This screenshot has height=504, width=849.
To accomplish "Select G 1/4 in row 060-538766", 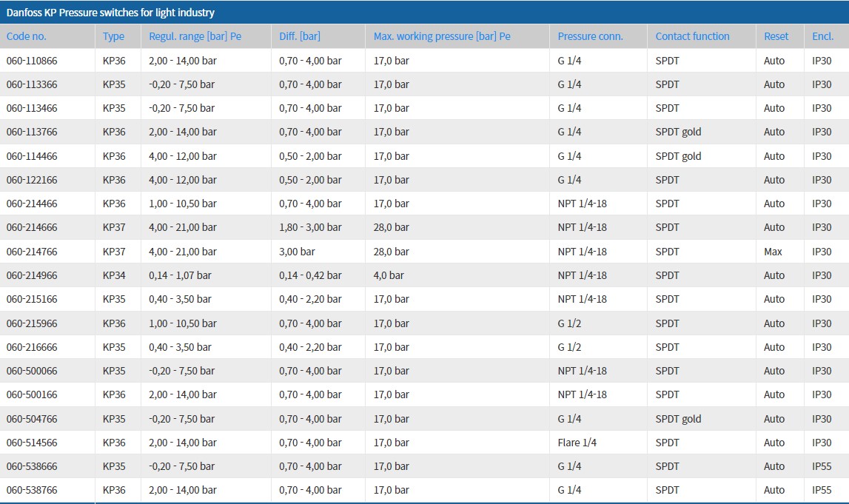I will (570, 491).
